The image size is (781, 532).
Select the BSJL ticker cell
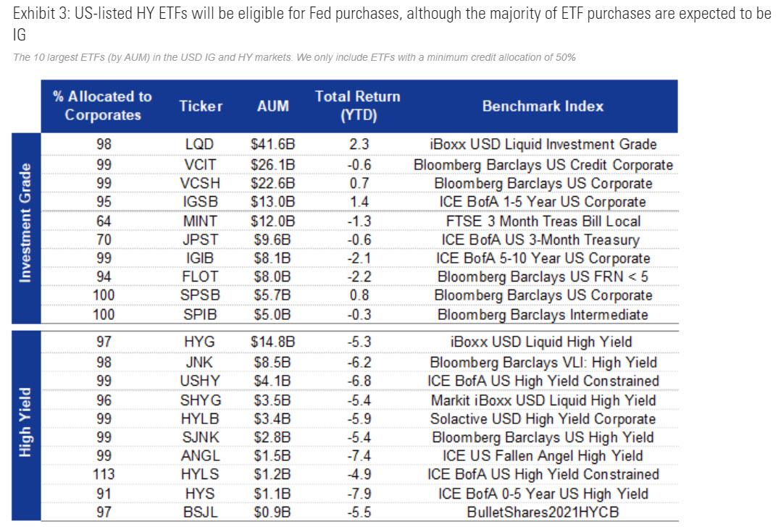coord(199,512)
